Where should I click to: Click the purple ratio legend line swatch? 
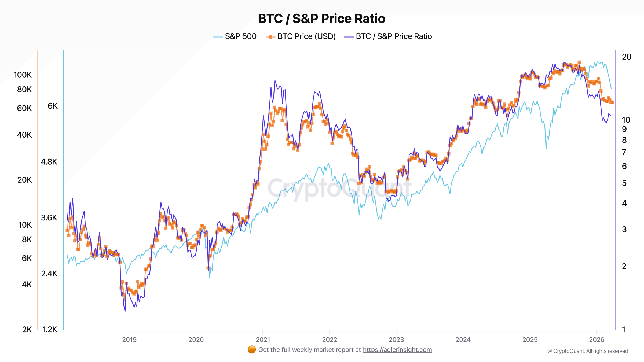click(349, 37)
